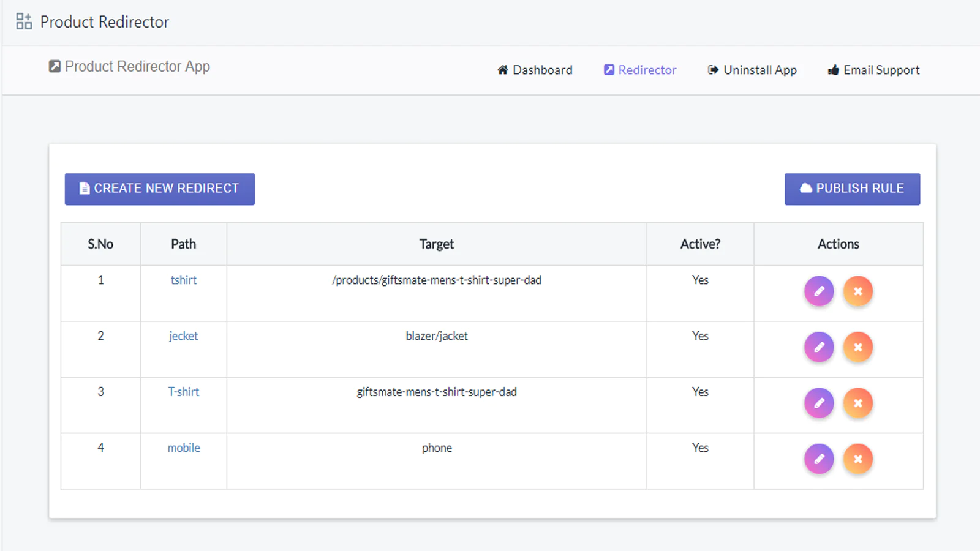Open edit for the T-shirt redirect row
Viewport: 980px width, 551px height.
pos(819,403)
